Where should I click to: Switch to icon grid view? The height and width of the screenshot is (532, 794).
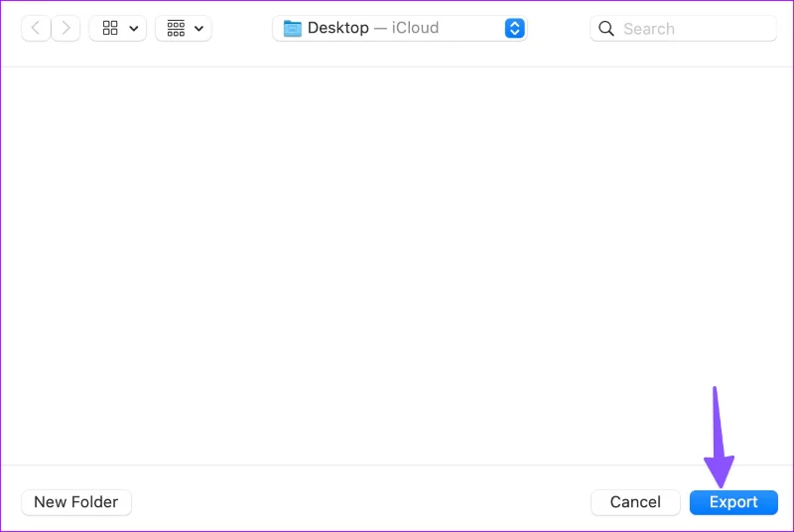(110, 29)
